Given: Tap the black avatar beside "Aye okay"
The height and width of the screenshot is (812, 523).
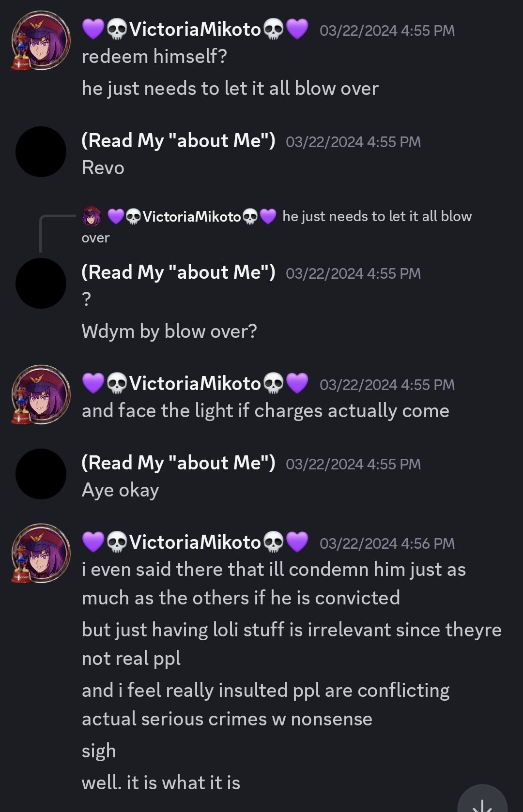Looking at the screenshot, I should click(41, 474).
